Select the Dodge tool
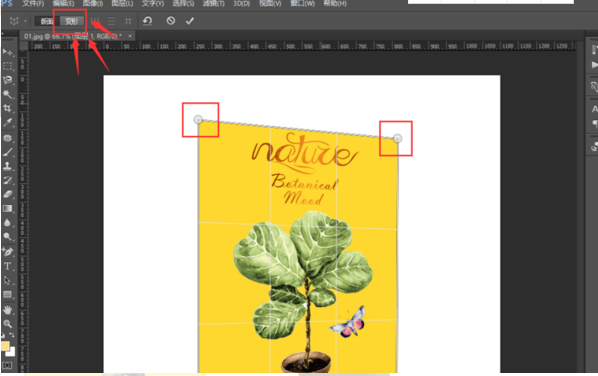598x376 pixels. tap(7, 237)
